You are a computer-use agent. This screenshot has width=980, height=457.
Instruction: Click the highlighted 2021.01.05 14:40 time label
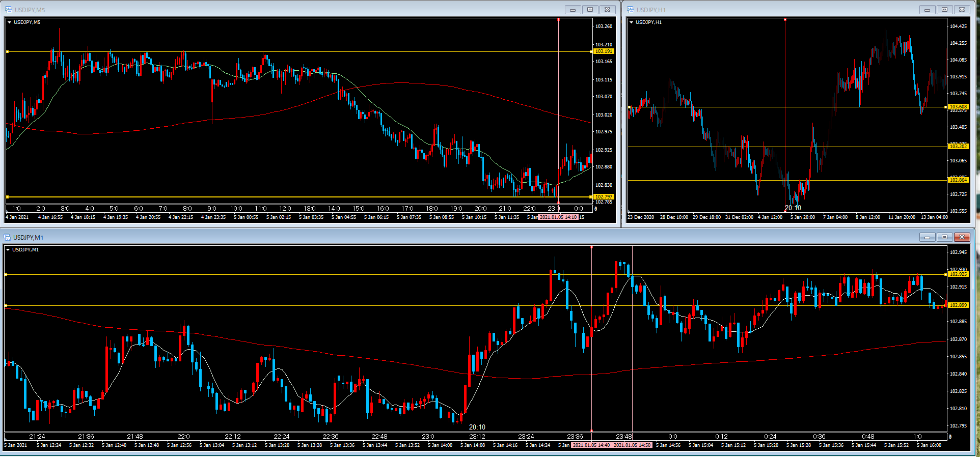(x=591, y=445)
